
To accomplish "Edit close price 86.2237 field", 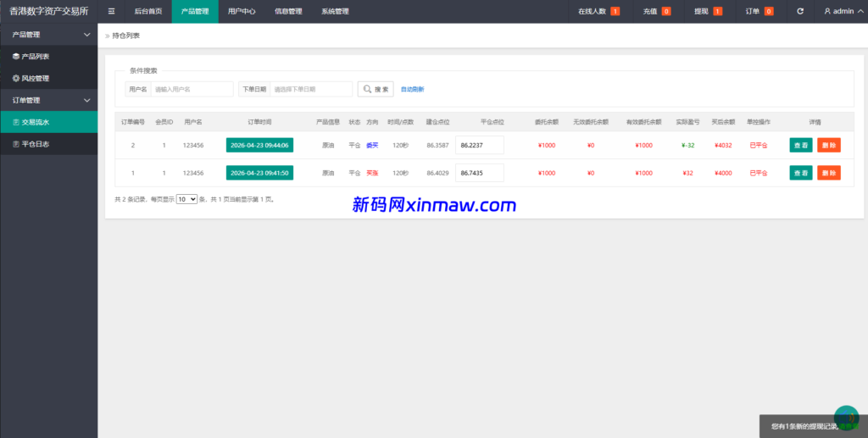I will (x=480, y=145).
